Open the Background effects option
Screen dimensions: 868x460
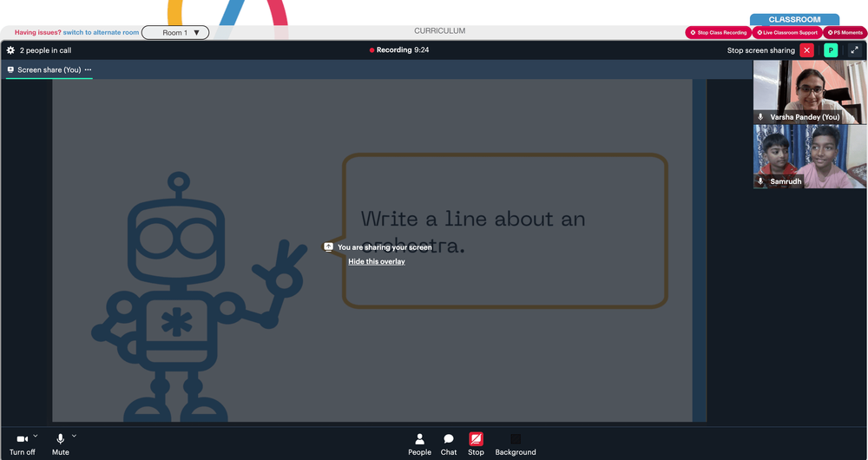coord(516,444)
